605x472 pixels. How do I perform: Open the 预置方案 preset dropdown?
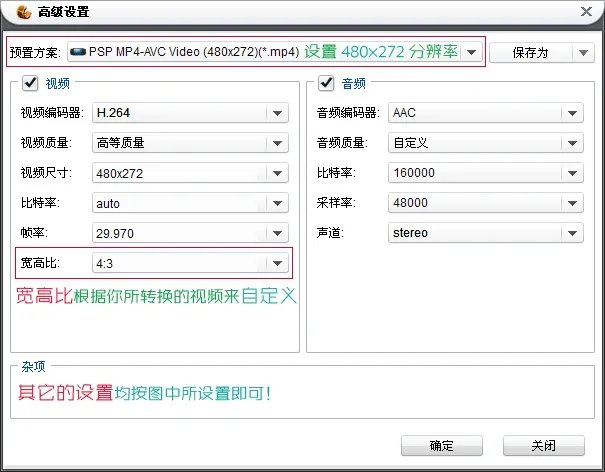coord(471,52)
